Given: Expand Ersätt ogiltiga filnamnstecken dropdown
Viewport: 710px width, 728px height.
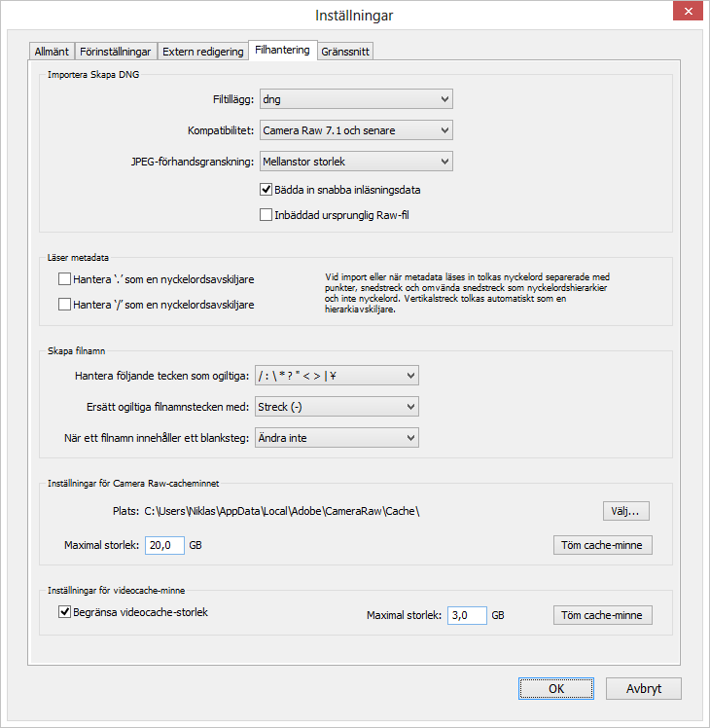Looking at the screenshot, I should 337,407.
